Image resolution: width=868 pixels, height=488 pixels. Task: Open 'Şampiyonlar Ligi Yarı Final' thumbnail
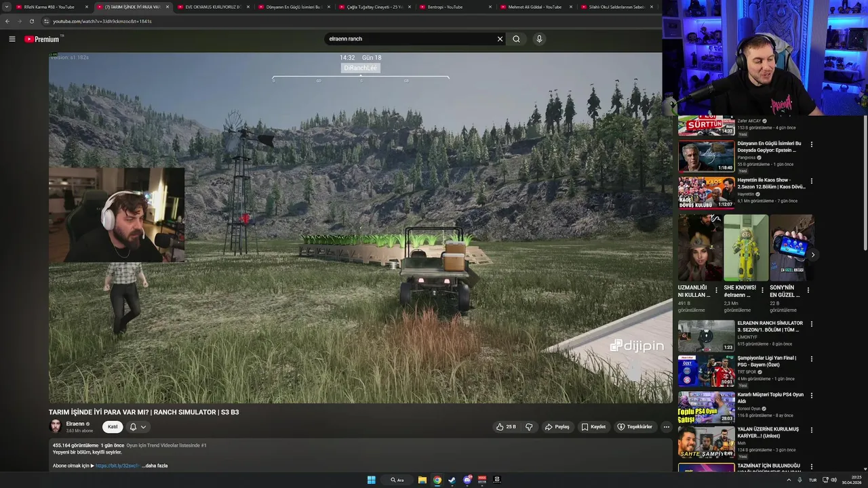[x=706, y=370]
